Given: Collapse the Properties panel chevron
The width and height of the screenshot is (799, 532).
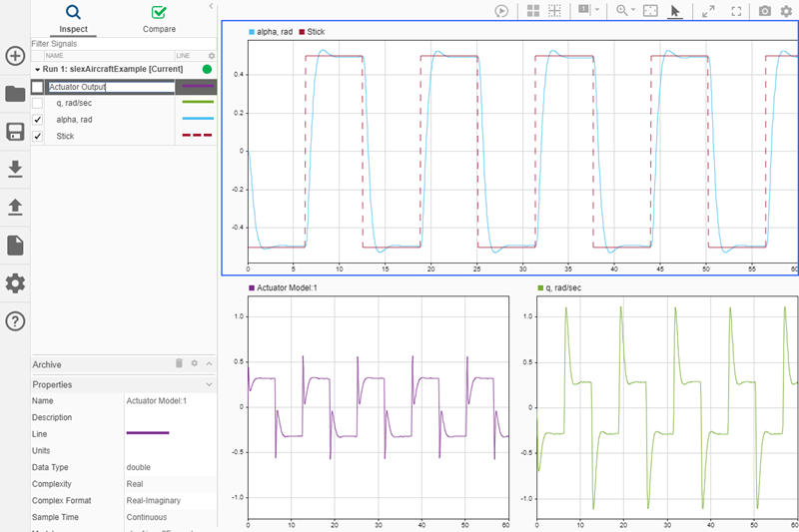Looking at the screenshot, I should (x=209, y=384).
